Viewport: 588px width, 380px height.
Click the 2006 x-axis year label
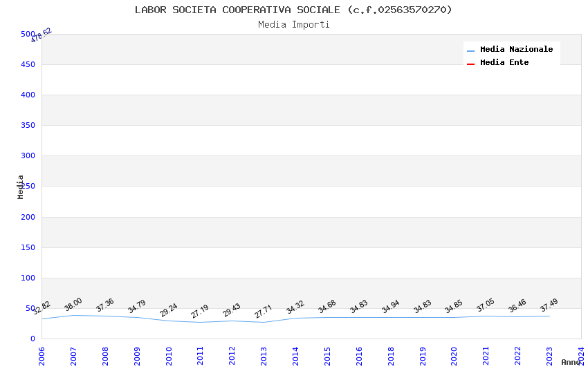point(42,356)
